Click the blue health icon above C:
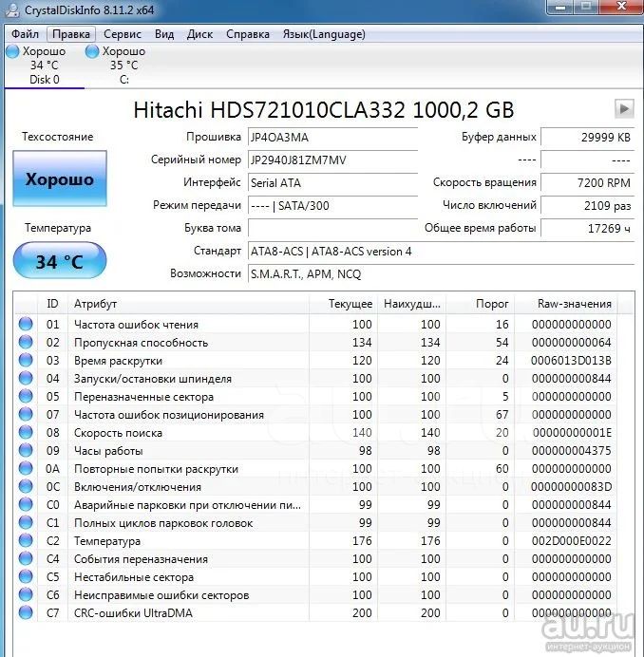 point(92,51)
